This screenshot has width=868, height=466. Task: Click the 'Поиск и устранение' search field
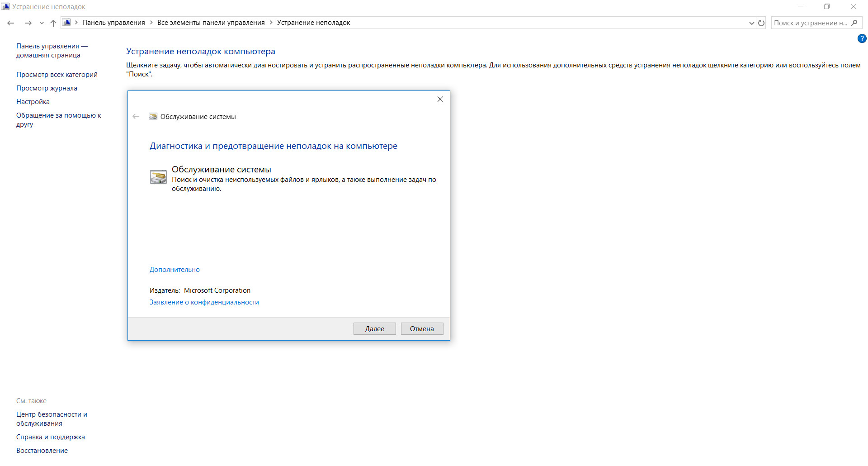coord(810,23)
